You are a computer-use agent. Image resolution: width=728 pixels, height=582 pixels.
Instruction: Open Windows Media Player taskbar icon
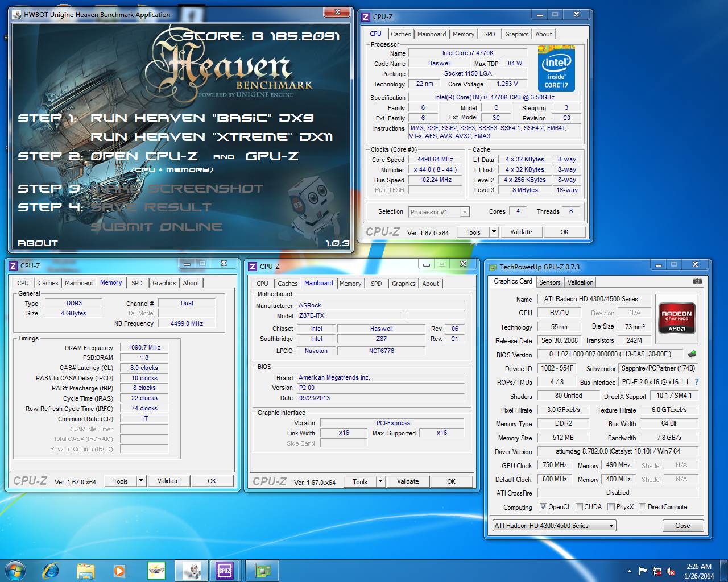(x=119, y=571)
